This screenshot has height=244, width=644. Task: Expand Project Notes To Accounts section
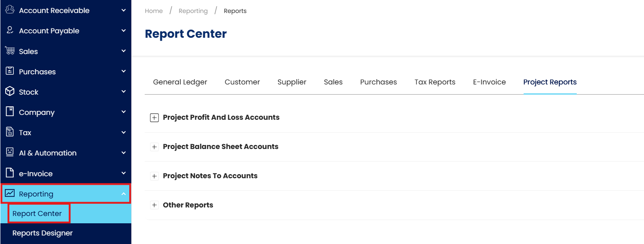click(x=154, y=176)
